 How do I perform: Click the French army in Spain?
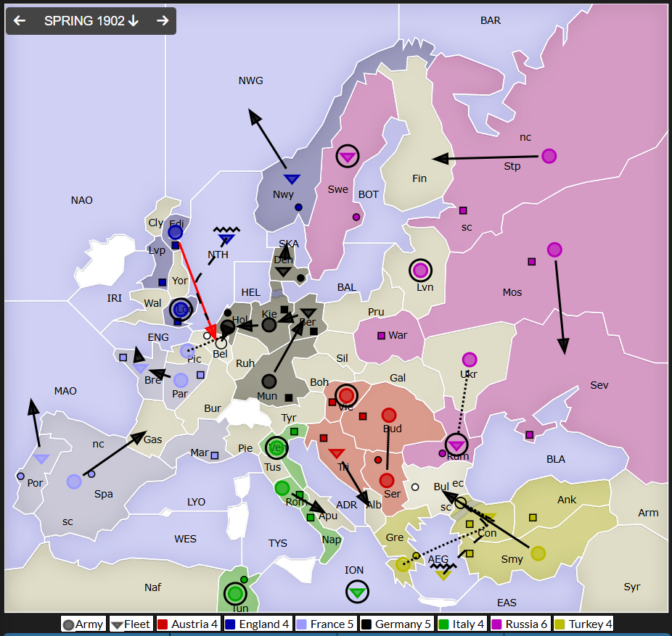74,482
